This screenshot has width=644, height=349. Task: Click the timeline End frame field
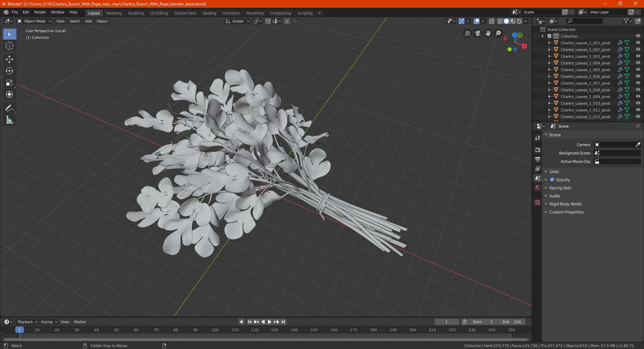(x=512, y=322)
